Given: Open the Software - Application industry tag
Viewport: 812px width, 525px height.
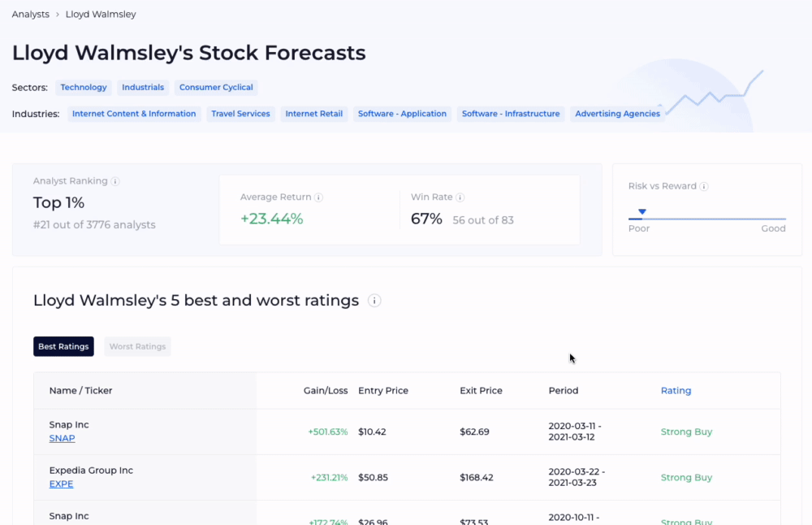Looking at the screenshot, I should point(402,114).
